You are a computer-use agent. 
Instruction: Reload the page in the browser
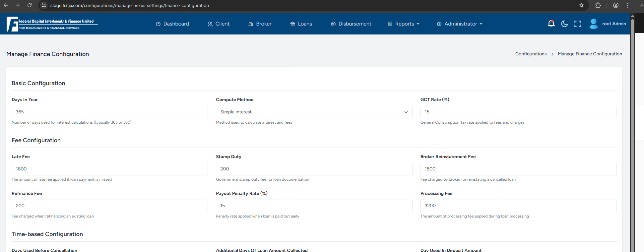pyautogui.click(x=30, y=5)
